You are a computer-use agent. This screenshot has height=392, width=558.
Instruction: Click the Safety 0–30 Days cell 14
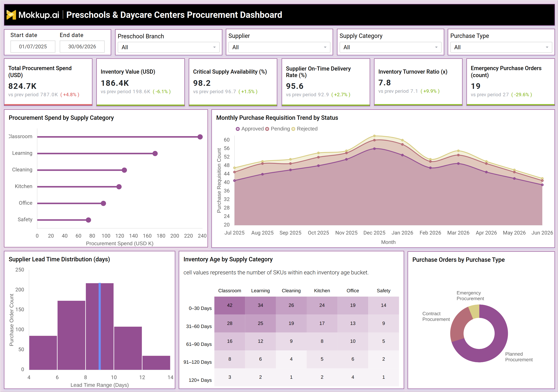pyautogui.click(x=383, y=305)
